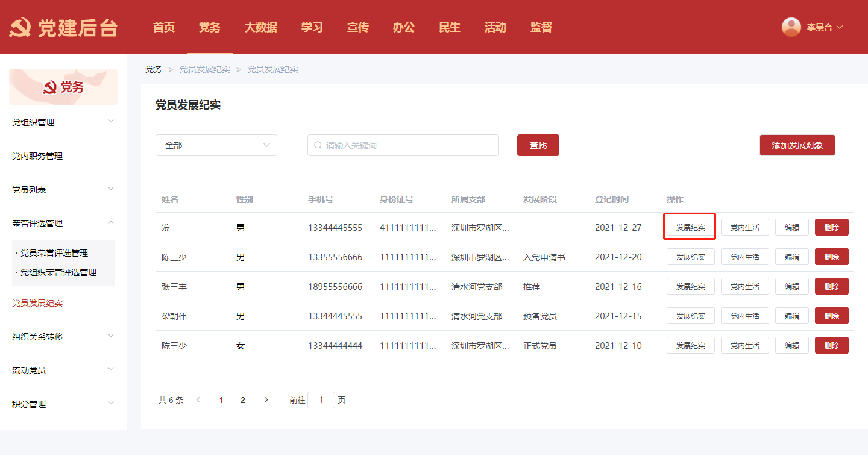
Task: Click the keyword search input field
Action: (410, 145)
